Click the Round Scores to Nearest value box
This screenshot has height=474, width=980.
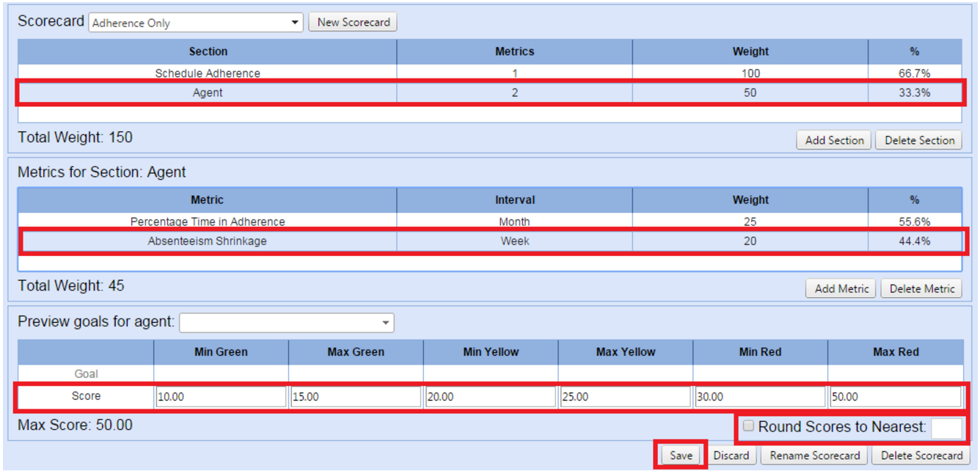click(x=946, y=428)
